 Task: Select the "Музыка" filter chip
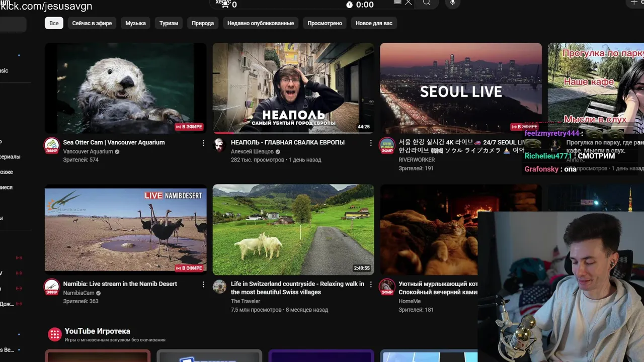[135, 23]
